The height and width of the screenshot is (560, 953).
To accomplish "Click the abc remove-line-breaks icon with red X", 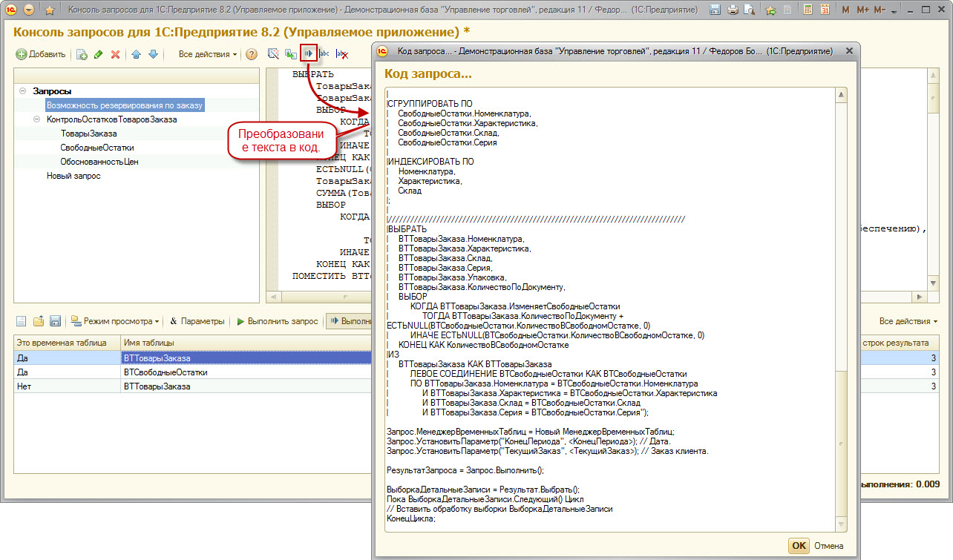I will click(342, 54).
